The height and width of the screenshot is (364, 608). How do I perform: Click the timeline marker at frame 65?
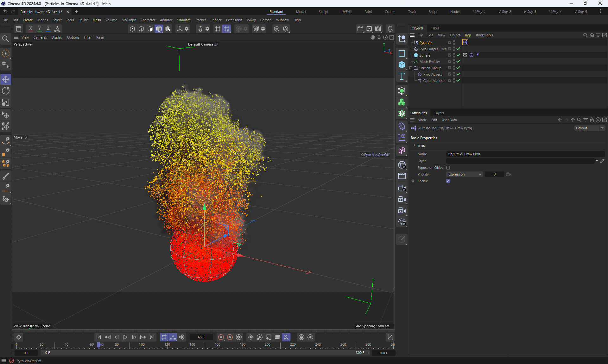pos(98,345)
